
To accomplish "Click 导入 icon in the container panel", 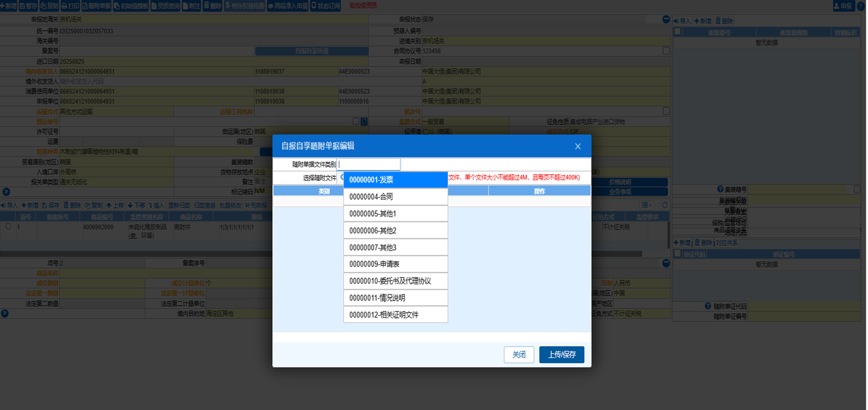I will coord(682,21).
